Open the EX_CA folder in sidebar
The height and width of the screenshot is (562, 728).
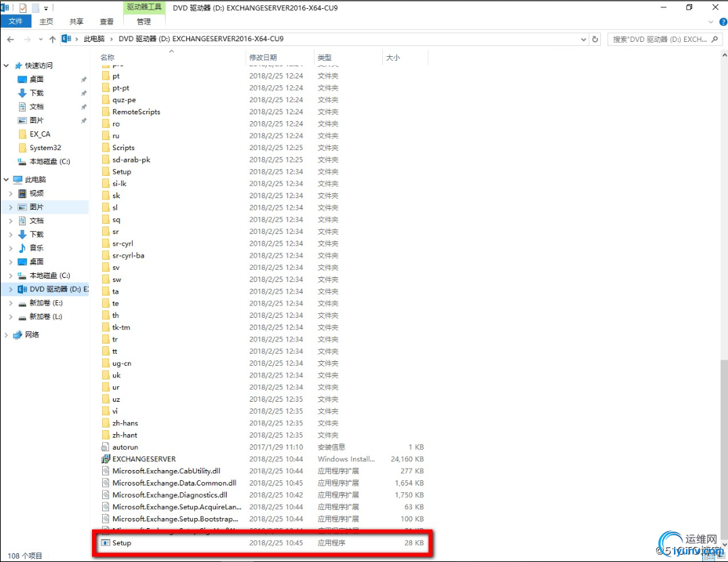click(x=40, y=134)
